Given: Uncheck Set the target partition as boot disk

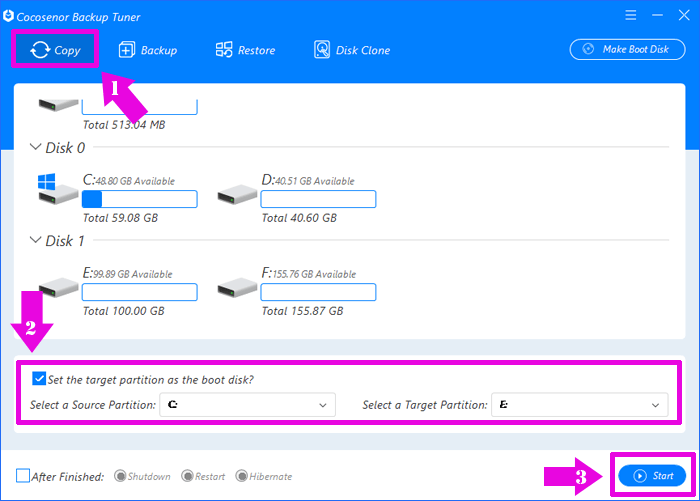Looking at the screenshot, I should [39, 379].
